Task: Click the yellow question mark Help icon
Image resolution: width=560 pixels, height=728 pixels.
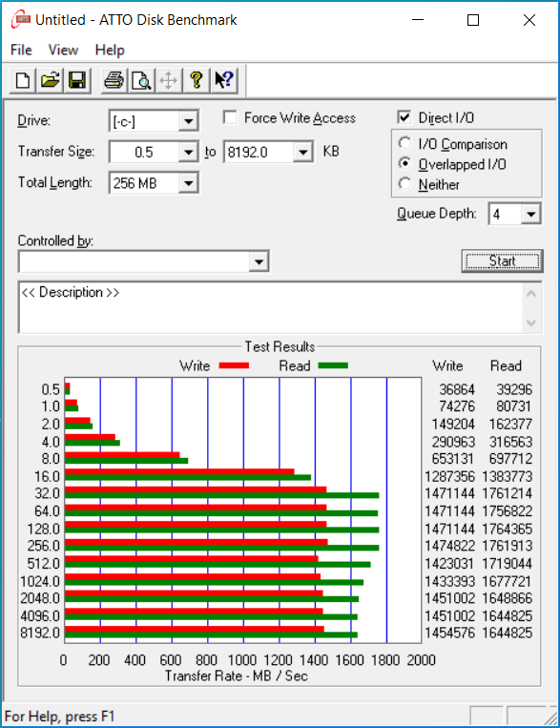Action: coord(197,81)
